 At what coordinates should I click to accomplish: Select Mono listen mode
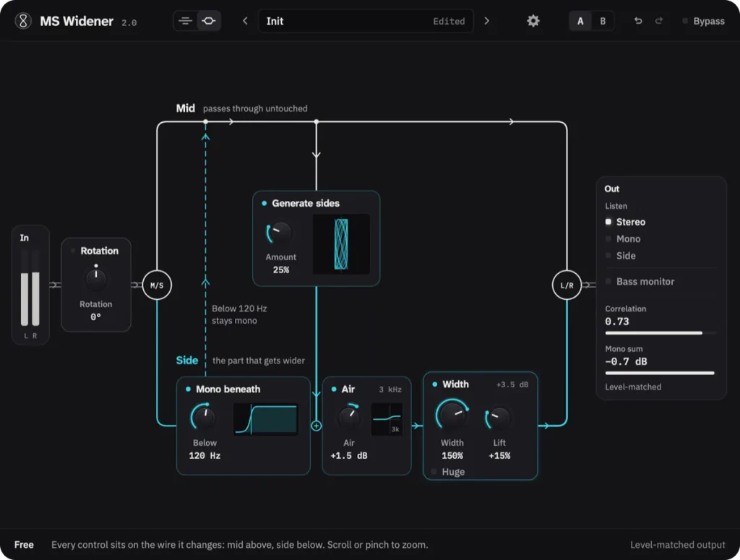coord(624,238)
